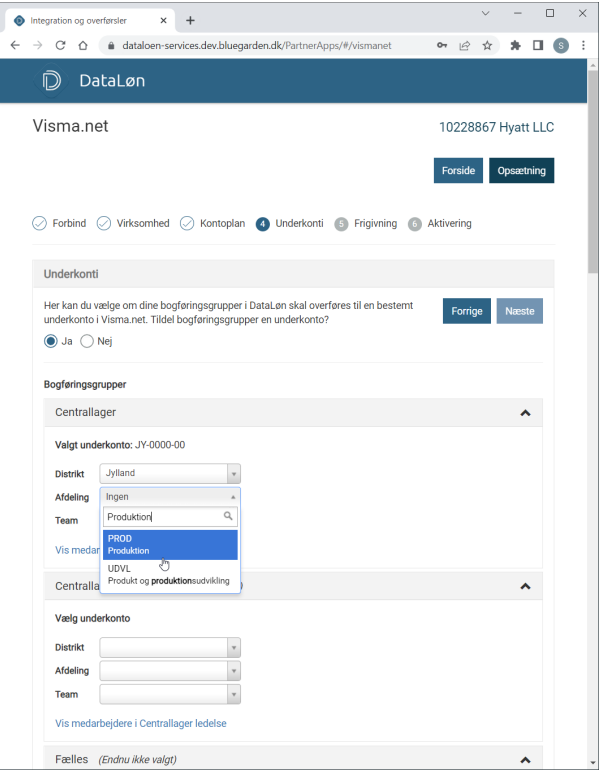Image resolution: width=600 pixels, height=770 pixels.
Task: Click the Bogføringsgrupper heading
Action: coord(85,385)
